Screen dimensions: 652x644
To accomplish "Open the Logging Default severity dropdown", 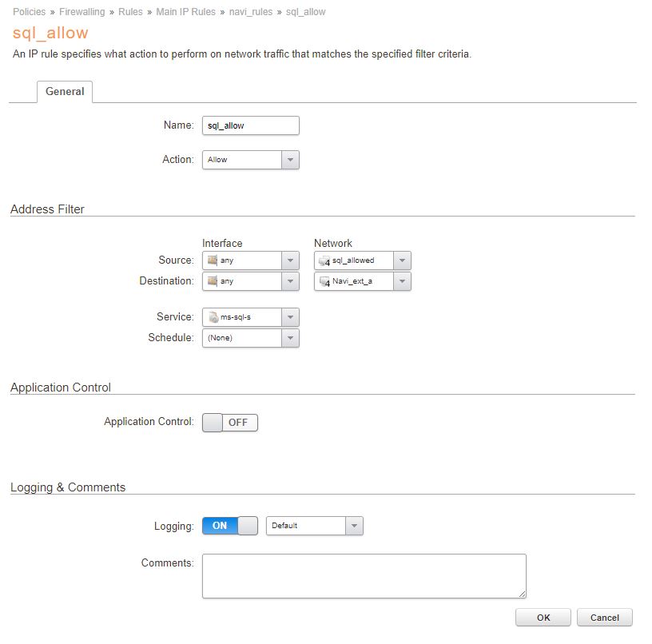I will coord(315,526).
